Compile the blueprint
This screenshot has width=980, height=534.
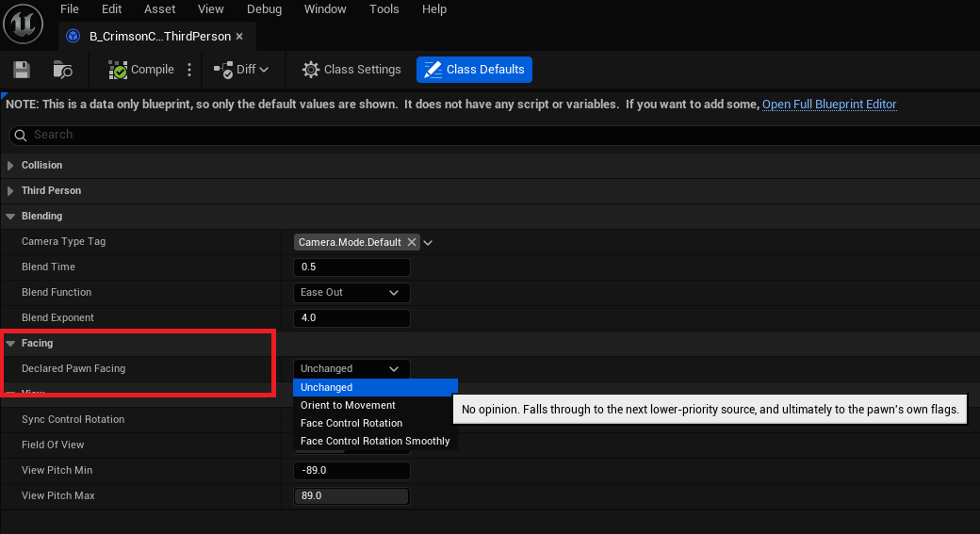click(141, 70)
